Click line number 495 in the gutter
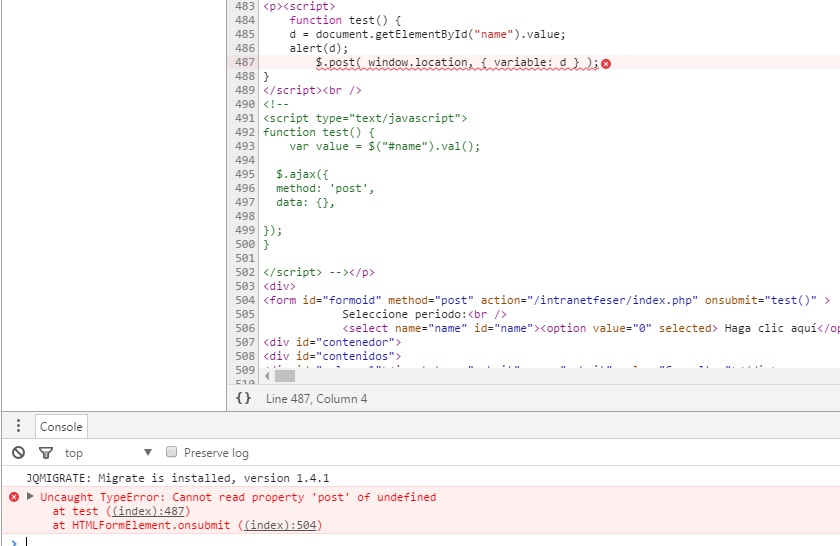This screenshot has height=546, width=840. point(245,174)
